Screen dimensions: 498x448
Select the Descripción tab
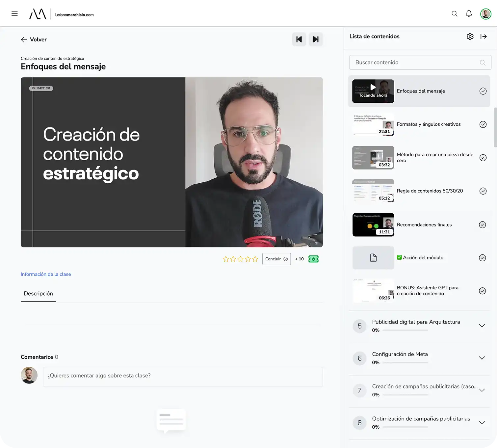[x=38, y=294]
